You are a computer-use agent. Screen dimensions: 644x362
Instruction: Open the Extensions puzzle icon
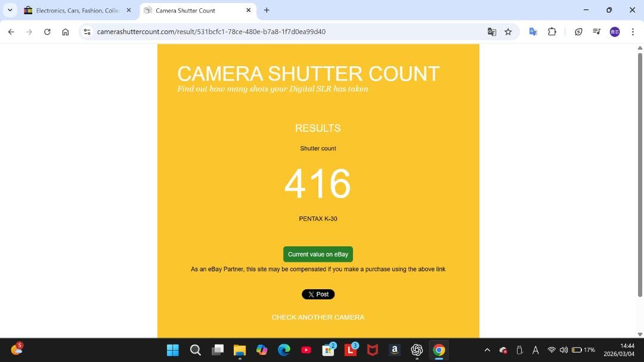[552, 32]
